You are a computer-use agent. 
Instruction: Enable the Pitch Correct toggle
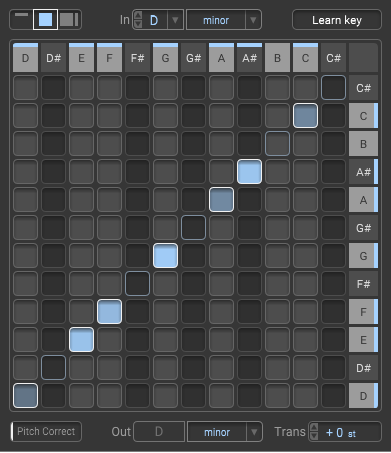46,431
